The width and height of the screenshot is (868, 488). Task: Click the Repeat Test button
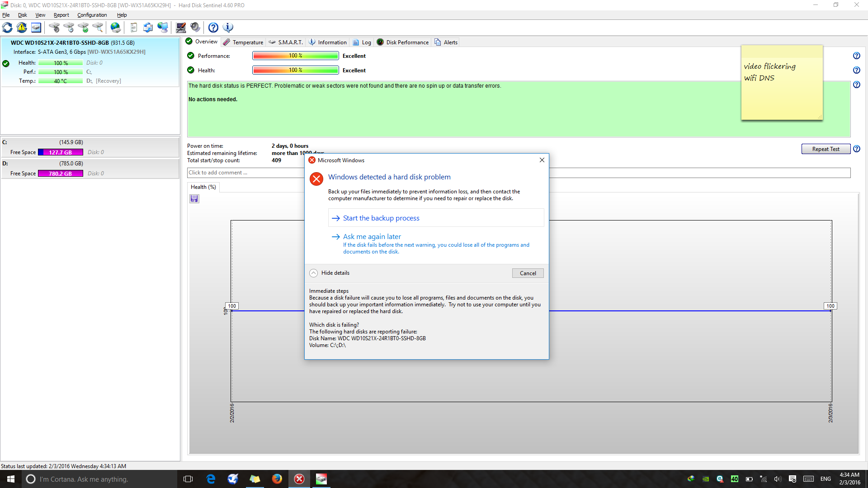826,149
